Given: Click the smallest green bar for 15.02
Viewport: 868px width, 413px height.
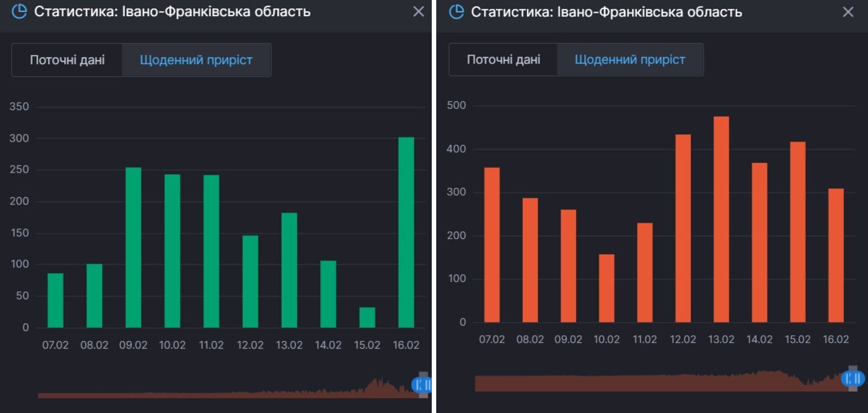Looking at the screenshot, I should click(367, 317).
